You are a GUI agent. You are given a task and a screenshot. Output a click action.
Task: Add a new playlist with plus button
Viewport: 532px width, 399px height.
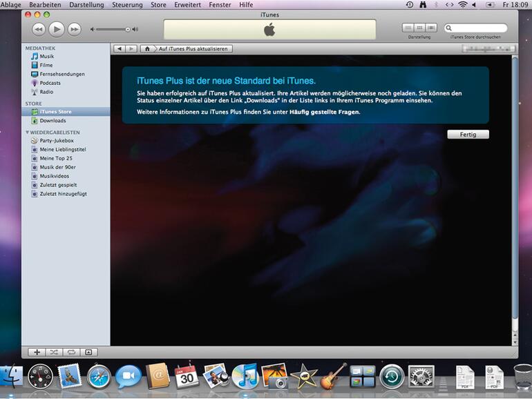(37, 352)
